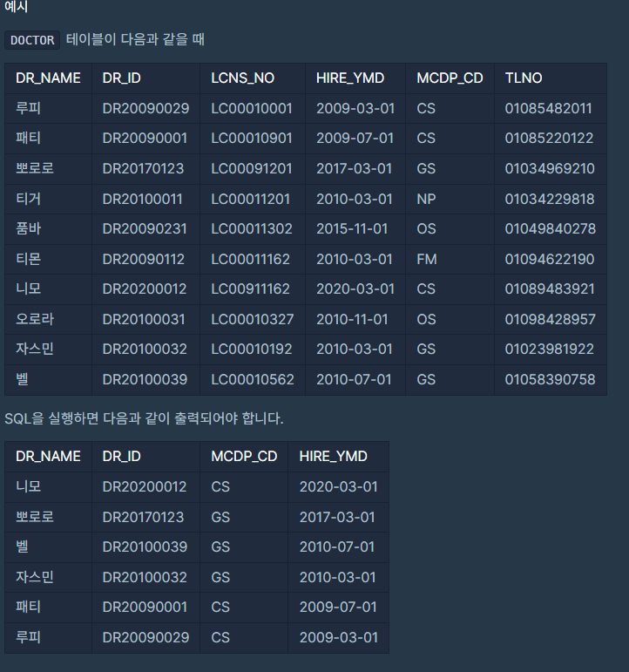Click HIRE_YMD header of the DOCTOR table

(x=350, y=78)
